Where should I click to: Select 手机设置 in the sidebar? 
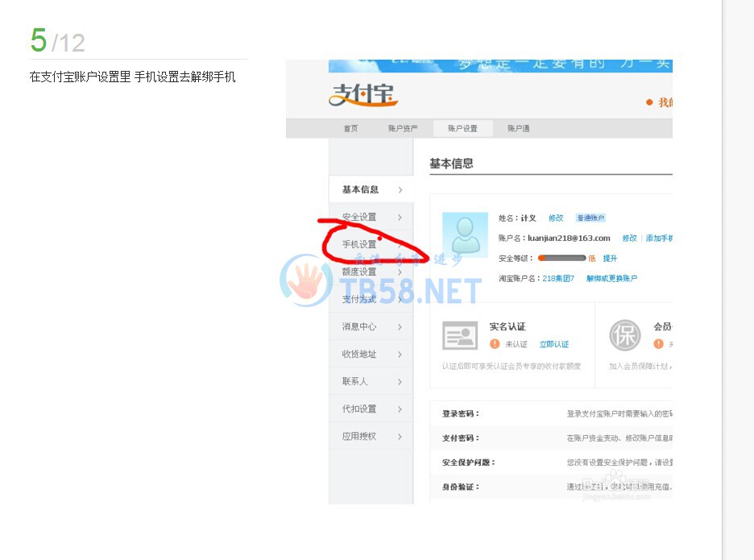(x=359, y=244)
